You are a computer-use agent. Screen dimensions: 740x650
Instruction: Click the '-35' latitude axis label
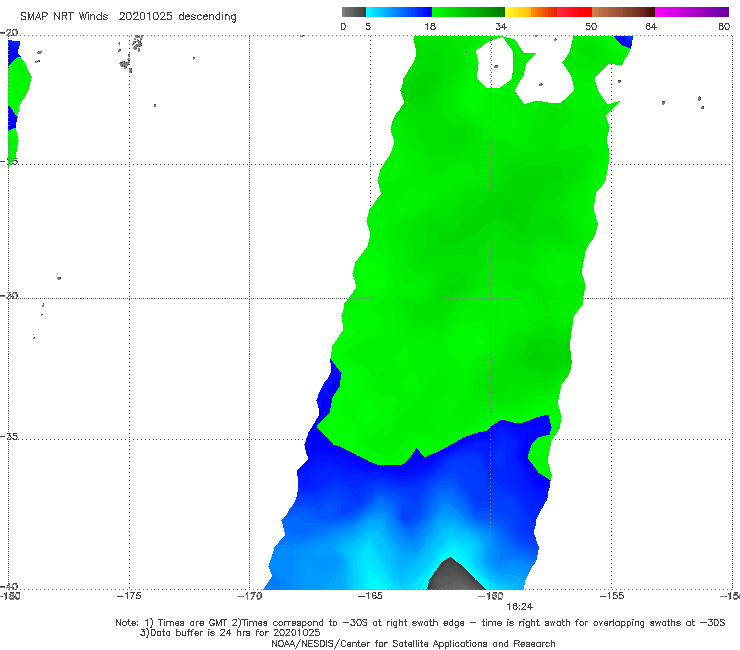(x=9, y=436)
